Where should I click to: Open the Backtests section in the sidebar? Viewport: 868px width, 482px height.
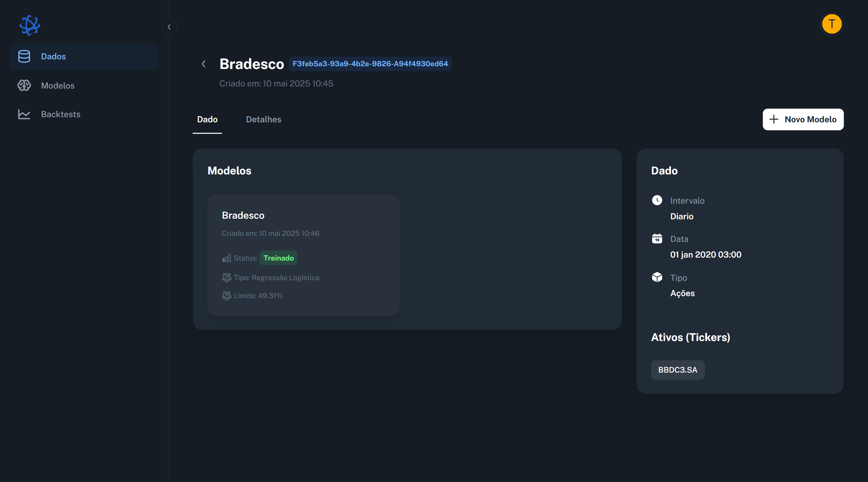click(x=84, y=114)
